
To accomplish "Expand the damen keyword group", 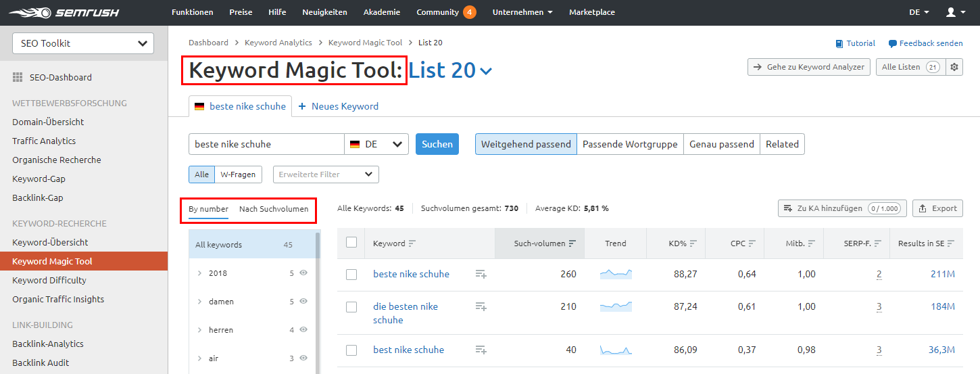I will tap(199, 302).
